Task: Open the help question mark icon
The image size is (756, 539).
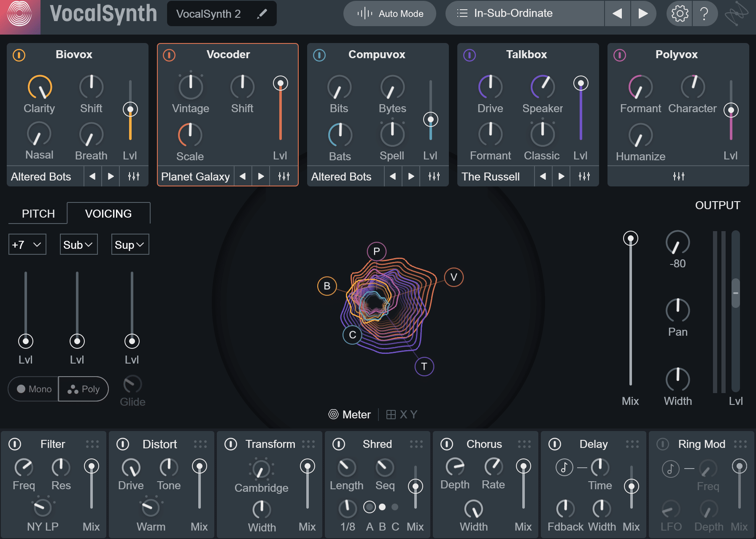Action: point(705,13)
